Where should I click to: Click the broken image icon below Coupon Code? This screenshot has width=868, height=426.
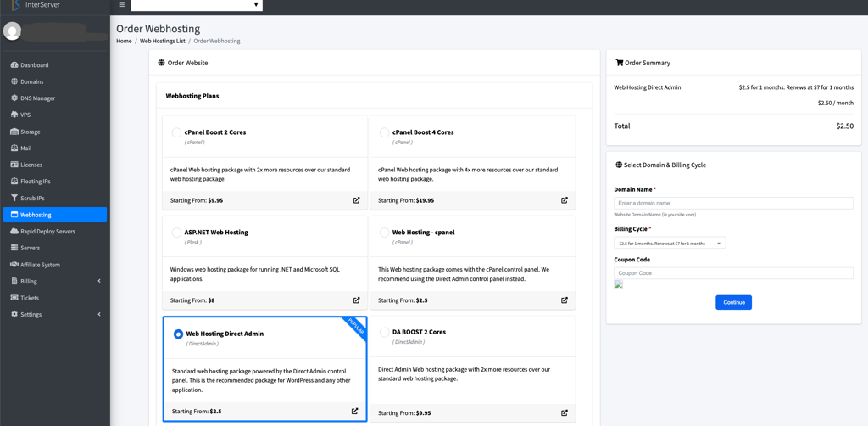(x=619, y=284)
